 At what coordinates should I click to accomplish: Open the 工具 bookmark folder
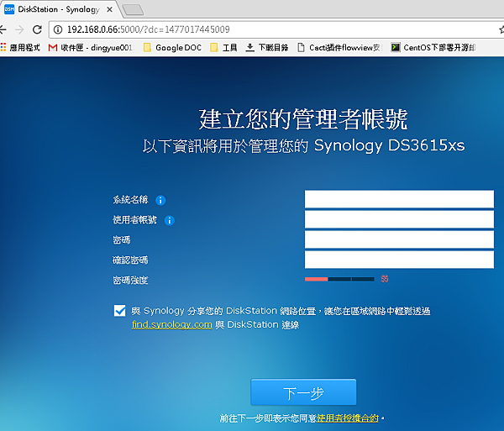point(223,48)
